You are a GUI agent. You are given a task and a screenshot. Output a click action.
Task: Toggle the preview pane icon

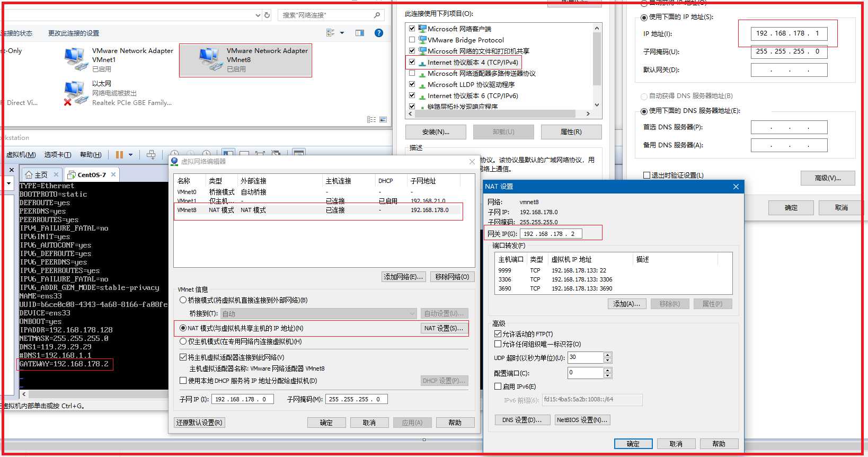point(360,33)
